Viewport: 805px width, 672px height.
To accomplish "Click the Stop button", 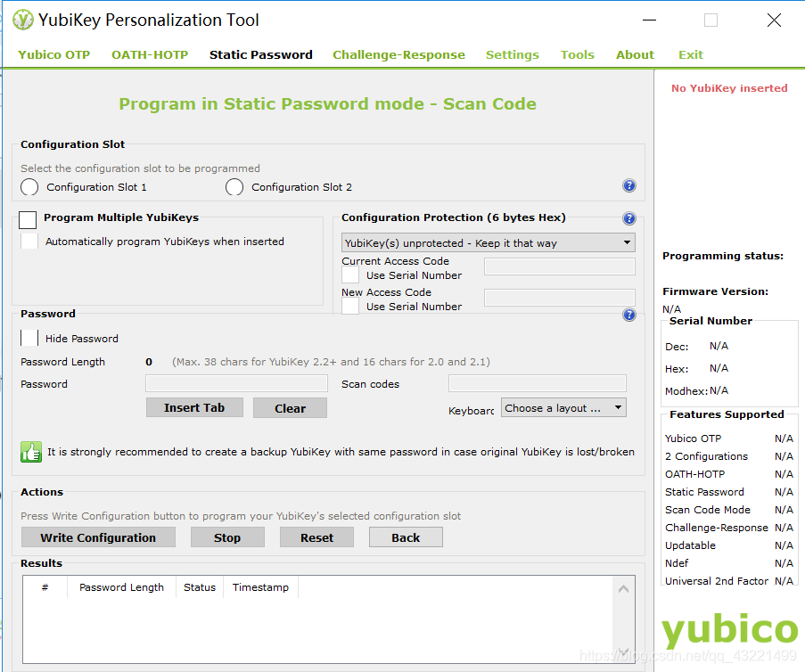I will (x=227, y=537).
